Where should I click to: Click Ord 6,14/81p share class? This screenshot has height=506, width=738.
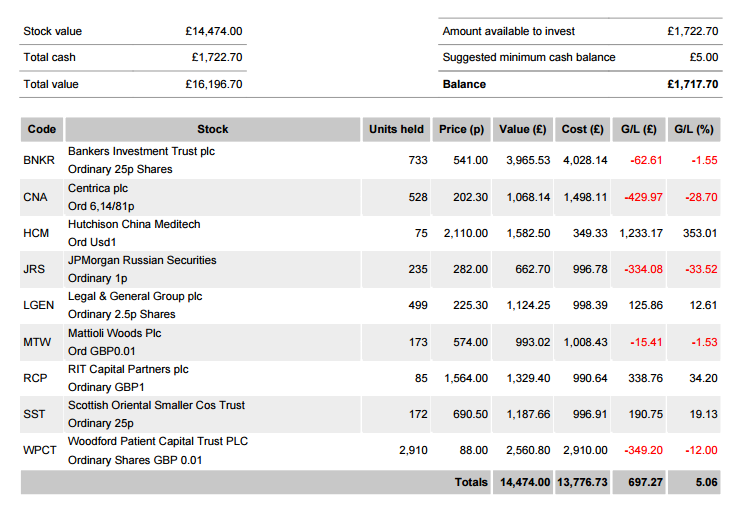click(x=101, y=206)
